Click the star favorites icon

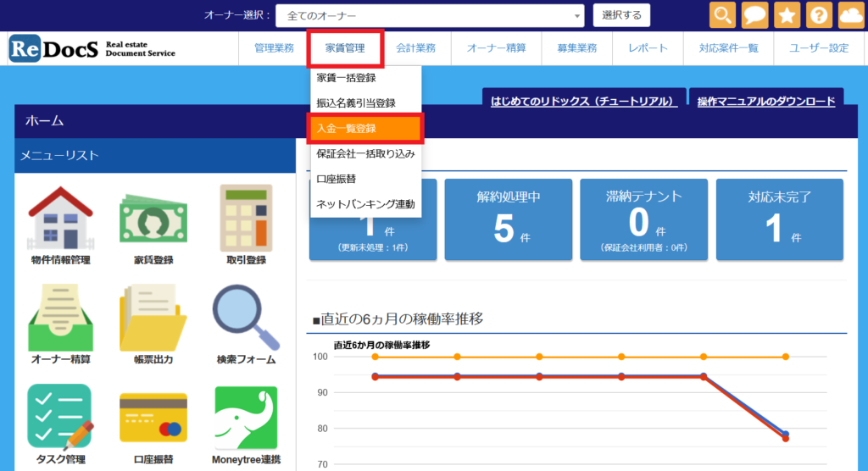[x=787, y=15]
